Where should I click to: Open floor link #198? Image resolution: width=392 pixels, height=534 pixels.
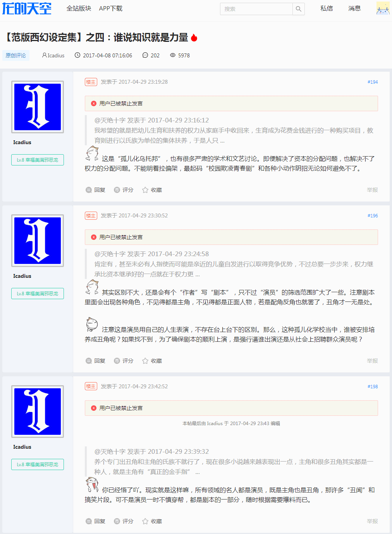click(373, 387)
